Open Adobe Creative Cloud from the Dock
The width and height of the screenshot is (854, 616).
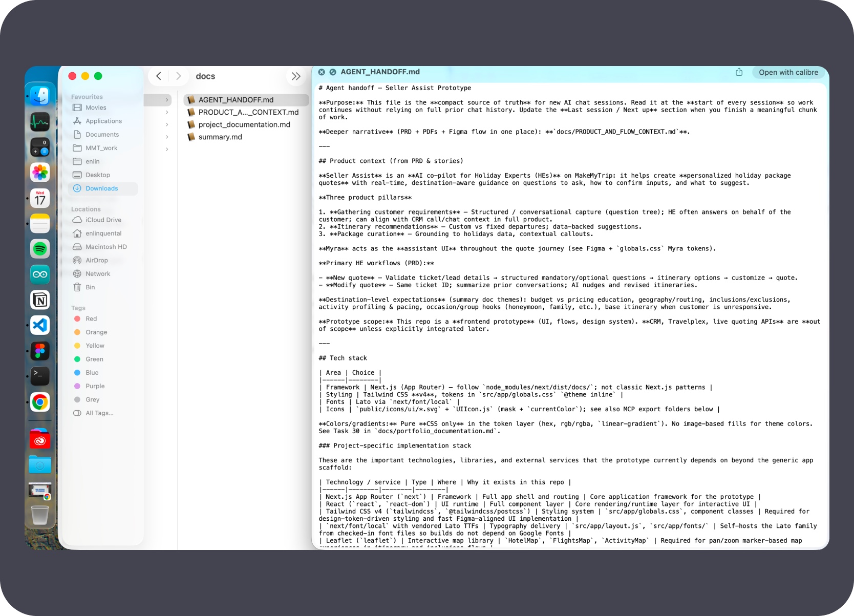click(x=40, y=439)
